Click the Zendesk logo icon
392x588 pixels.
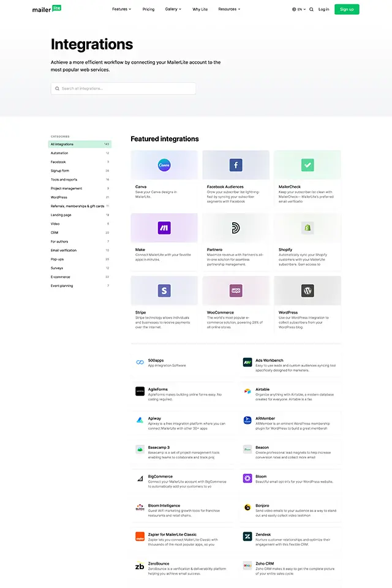pos(247,537)
